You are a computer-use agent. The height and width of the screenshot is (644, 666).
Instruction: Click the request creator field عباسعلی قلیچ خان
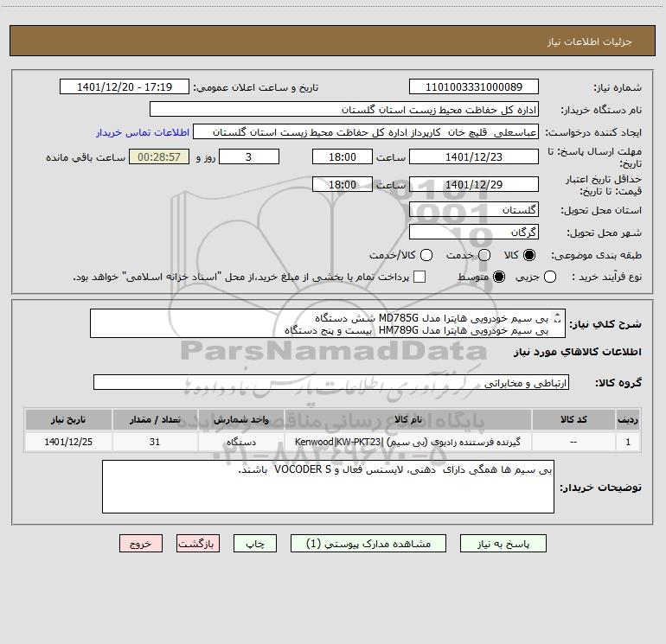tap(366, 131)
